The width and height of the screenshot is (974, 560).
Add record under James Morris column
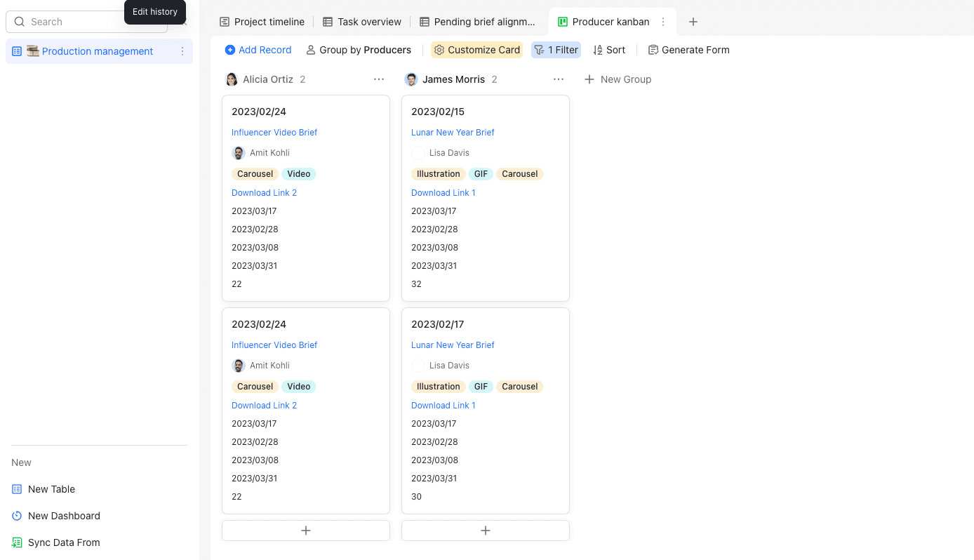click(486, 531)
